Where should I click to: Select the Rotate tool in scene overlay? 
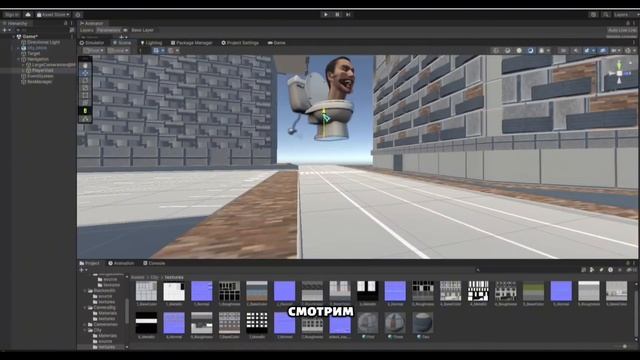[85, 80]
